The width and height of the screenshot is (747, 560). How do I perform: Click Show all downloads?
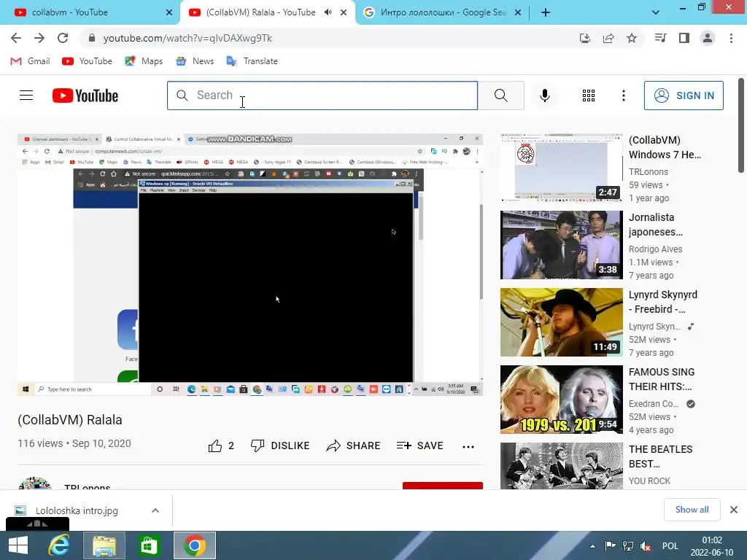click(x=692, y=510)
